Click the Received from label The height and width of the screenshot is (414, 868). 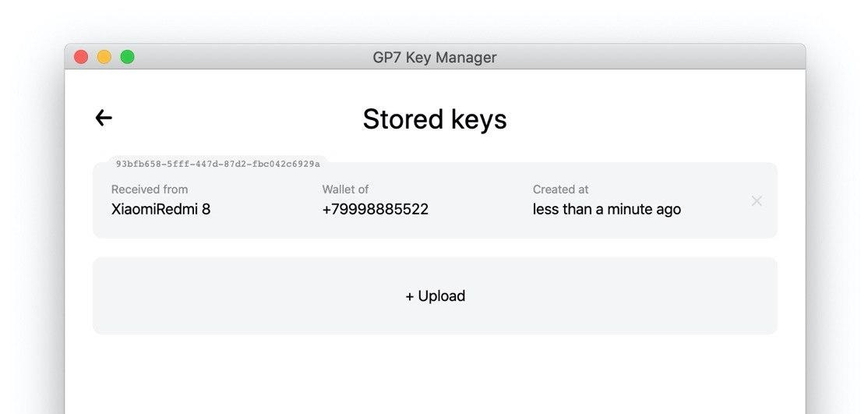(x=150, y=189)
